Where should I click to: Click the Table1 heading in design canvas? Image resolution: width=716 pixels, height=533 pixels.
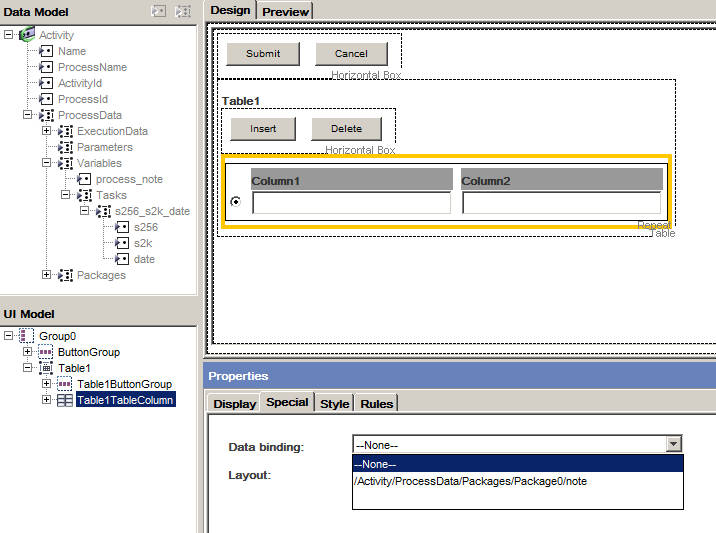pyautogui.click(x=241, y=101)
